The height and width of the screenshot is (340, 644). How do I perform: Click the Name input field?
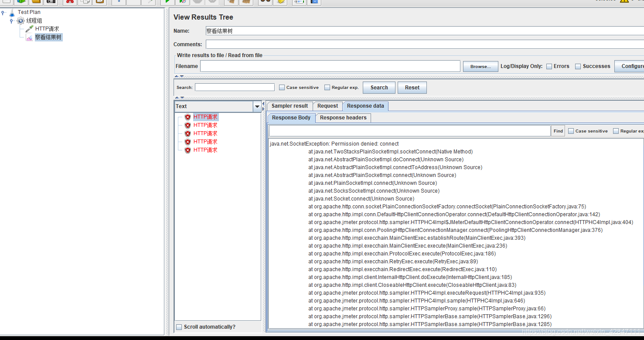pyautogui.click(x=425, y=31)
